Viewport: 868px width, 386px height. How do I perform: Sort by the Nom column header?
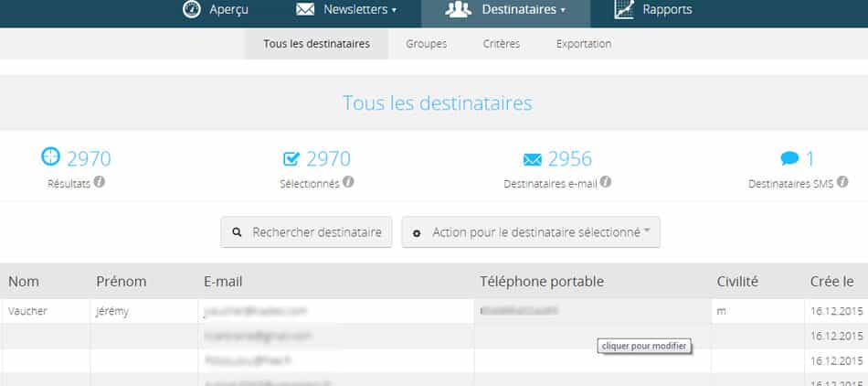[x=24, y=282]
